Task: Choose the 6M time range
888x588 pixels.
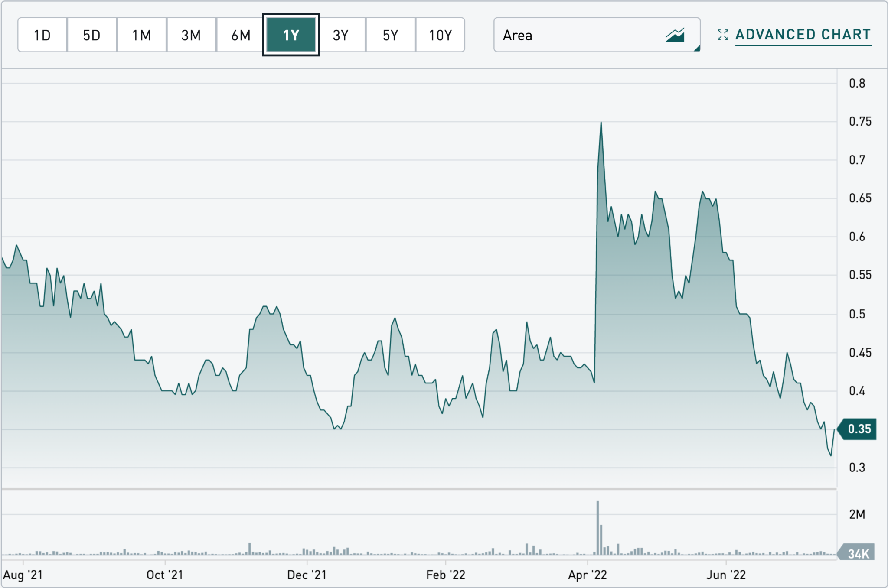Action: 241,35
